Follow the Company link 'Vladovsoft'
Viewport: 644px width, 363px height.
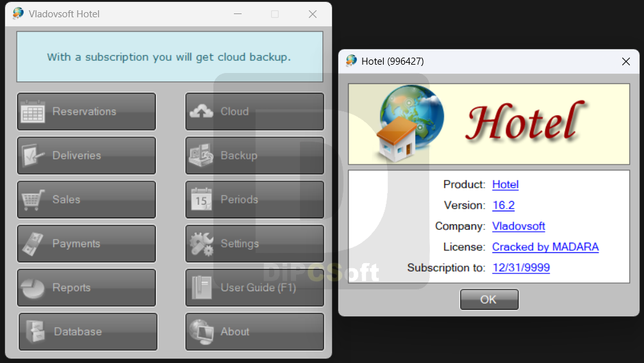pyautogui.click(x=518, y=226)
